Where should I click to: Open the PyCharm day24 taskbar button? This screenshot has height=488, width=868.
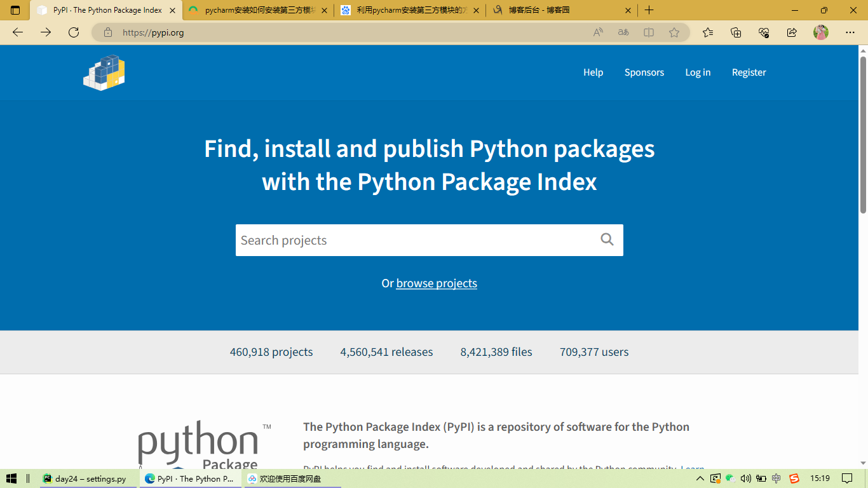[89, 478]
